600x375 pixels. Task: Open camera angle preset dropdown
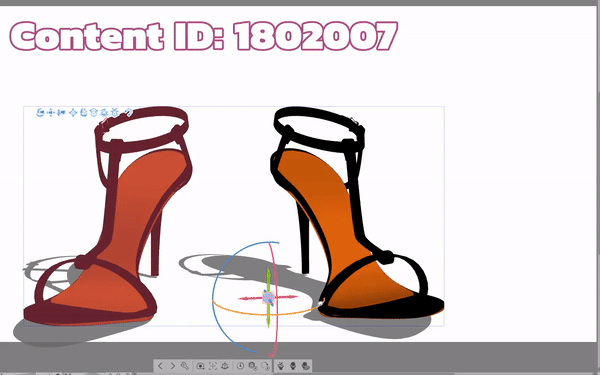coord(200,366)
